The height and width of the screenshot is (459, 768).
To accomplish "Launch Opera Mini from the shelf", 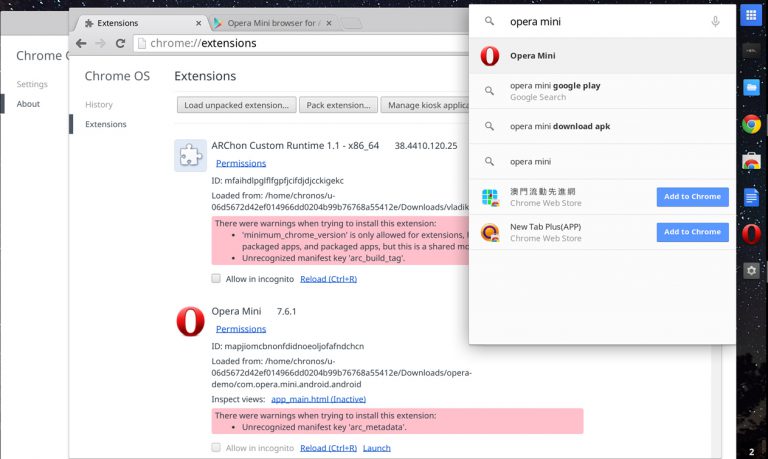I will coord(751,234).
